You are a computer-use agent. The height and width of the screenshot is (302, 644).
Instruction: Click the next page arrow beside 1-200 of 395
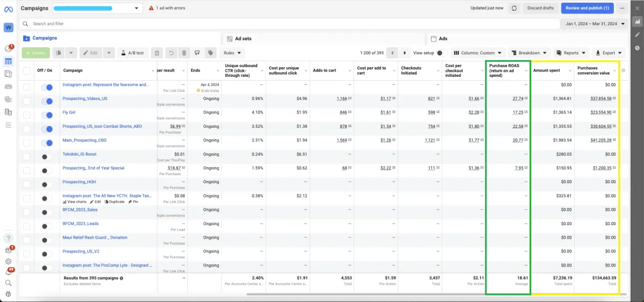pyautogui.click(x=405, y=53)
